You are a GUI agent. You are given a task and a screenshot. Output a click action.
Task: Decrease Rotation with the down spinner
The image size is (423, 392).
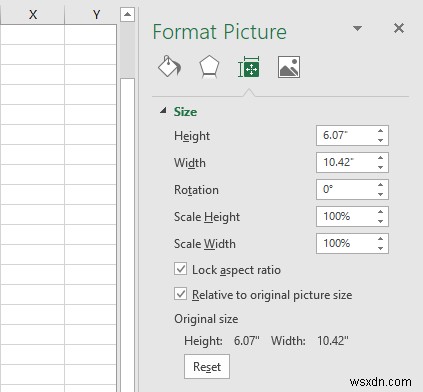coord(380,194)
